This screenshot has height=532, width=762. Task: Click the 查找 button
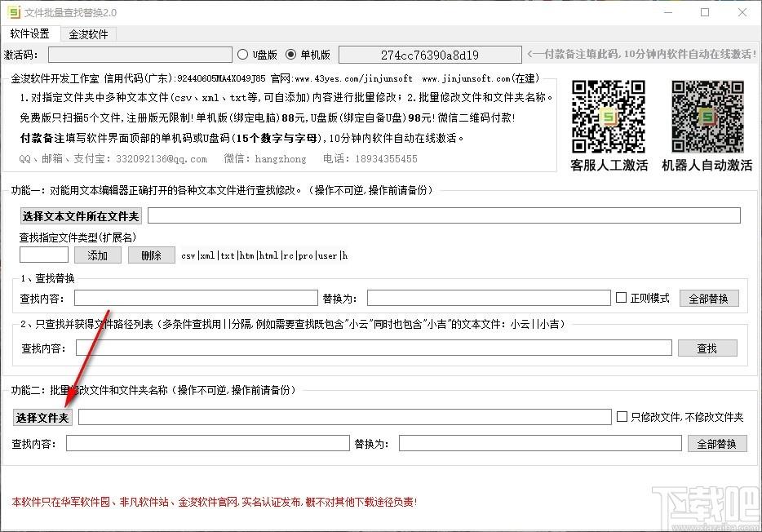(x=707, y=348)
